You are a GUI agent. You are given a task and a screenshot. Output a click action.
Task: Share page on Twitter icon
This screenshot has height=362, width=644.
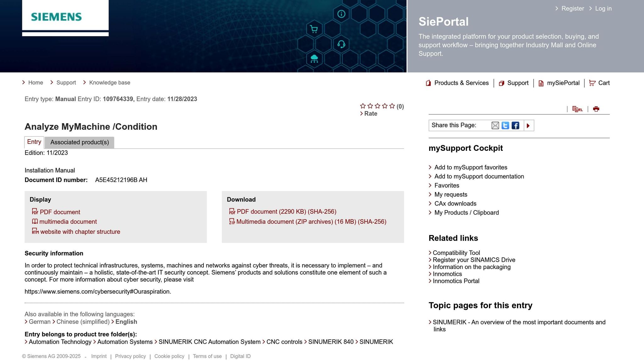point(505,126)
